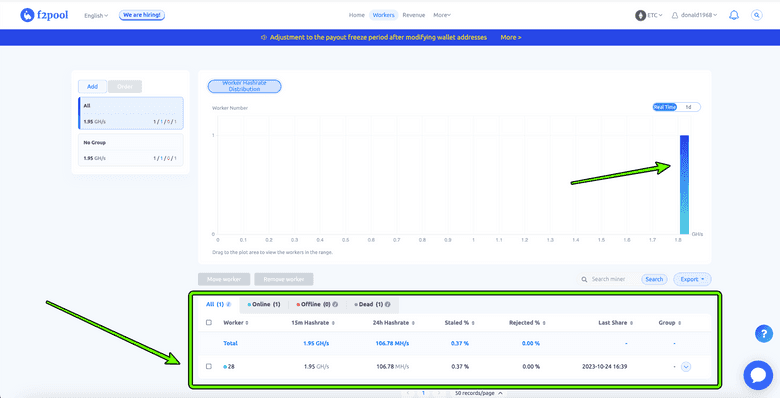Check the box for worker 28
This screenshot has width=780, height=398.
pyautogui.click(x=209, y=366)
